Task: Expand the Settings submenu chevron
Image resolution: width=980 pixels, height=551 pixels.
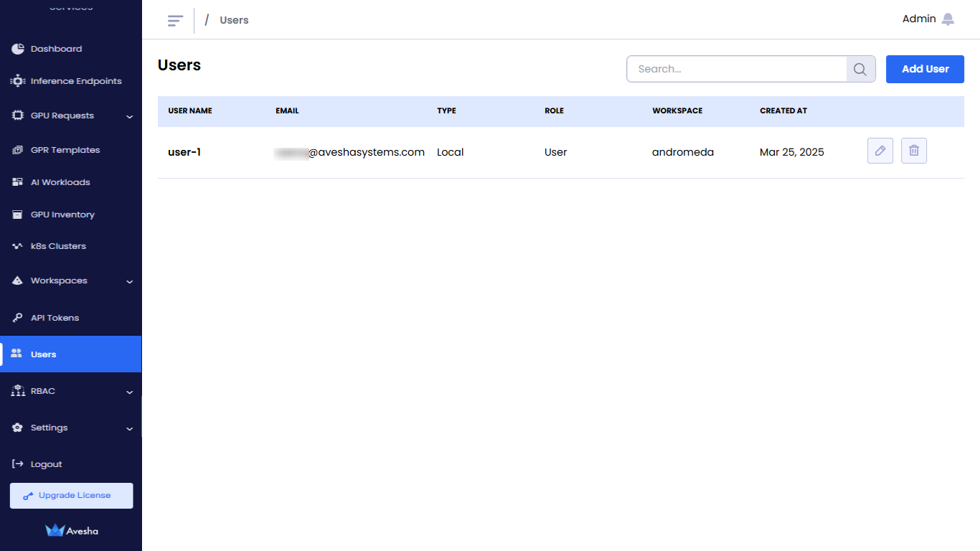Action: click(x=130, y=428)
